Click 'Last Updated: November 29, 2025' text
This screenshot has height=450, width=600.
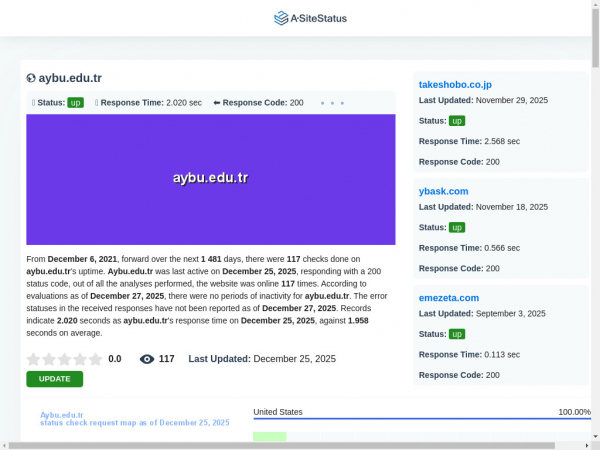click(483, 100)
